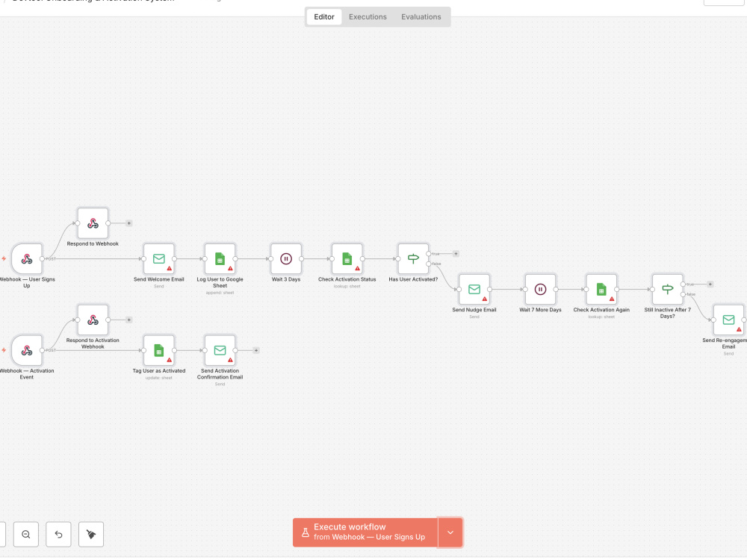
Task: Open the Check Activation Status node
Action: click(347, 258)
